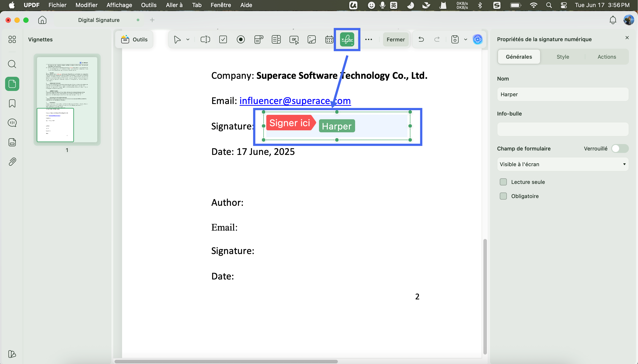This screenshot has width=638, height=364.
Task: Check the Obligatoire checkbox
Action: click(x=503, y=196)
